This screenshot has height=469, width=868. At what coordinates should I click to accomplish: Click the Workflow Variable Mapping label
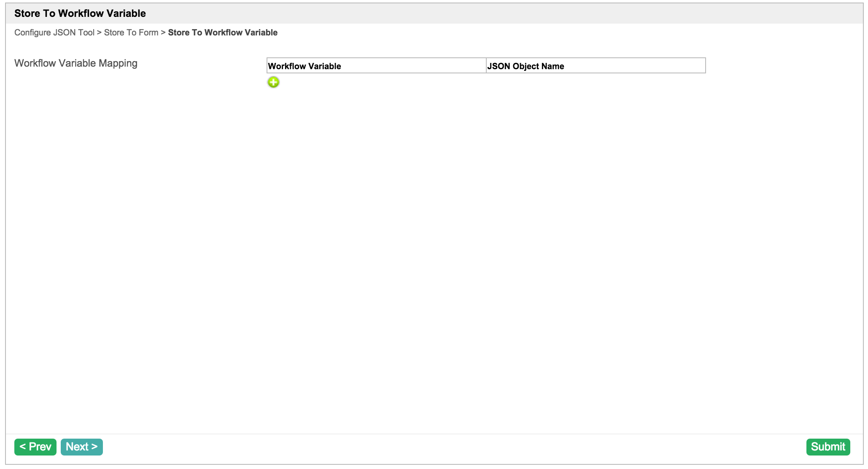point(76,63)
